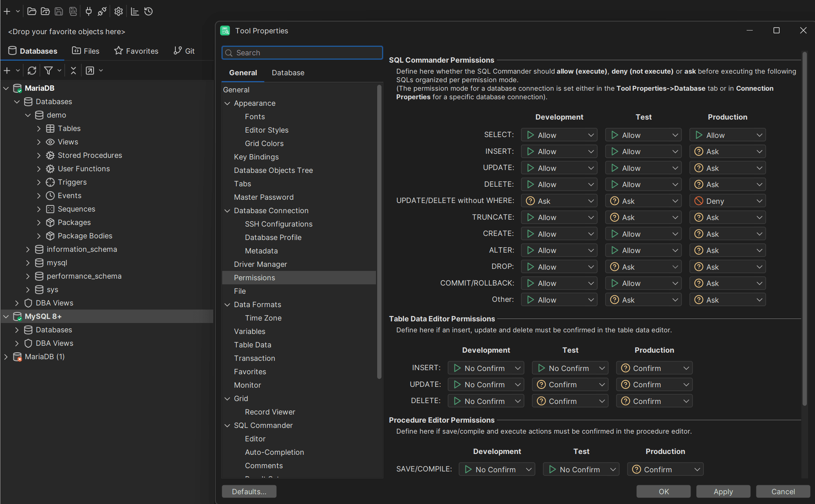Expand the Tables node under demo database
The width and height of the screenshot is (815, 504).
point(39,128)
